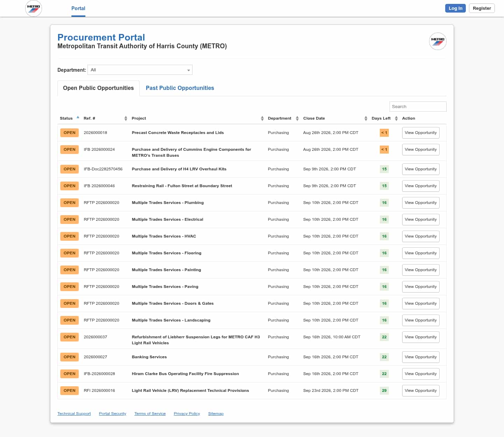Screen dimensions: 504x437
Task: Click the 'Procurement Portal' page heading
Action: click(x=101, y=37)
